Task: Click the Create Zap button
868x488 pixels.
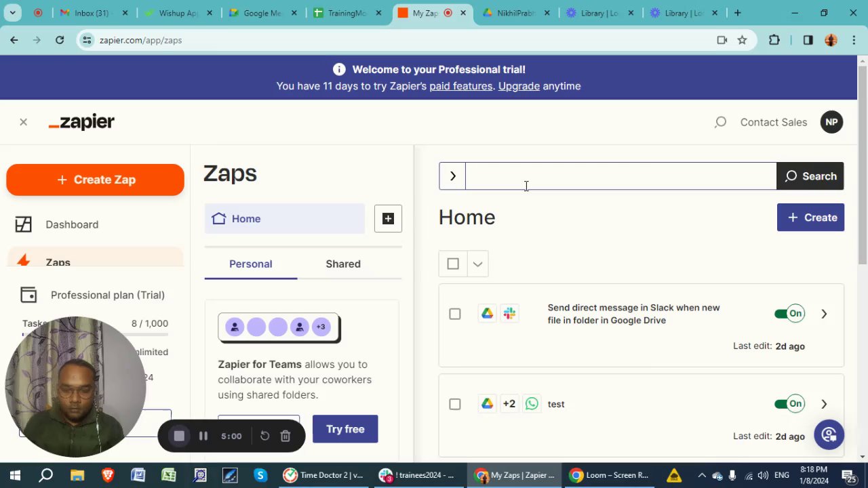Action: point(95,180)
